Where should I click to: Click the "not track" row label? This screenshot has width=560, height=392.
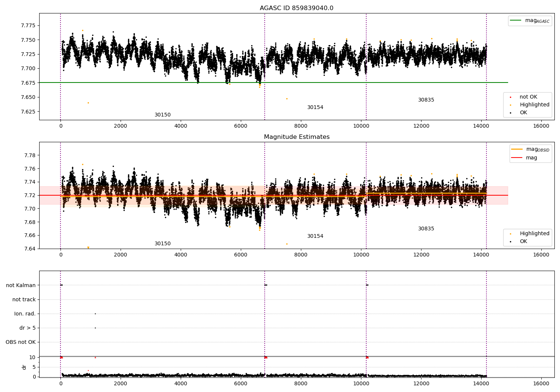[24, 299]
